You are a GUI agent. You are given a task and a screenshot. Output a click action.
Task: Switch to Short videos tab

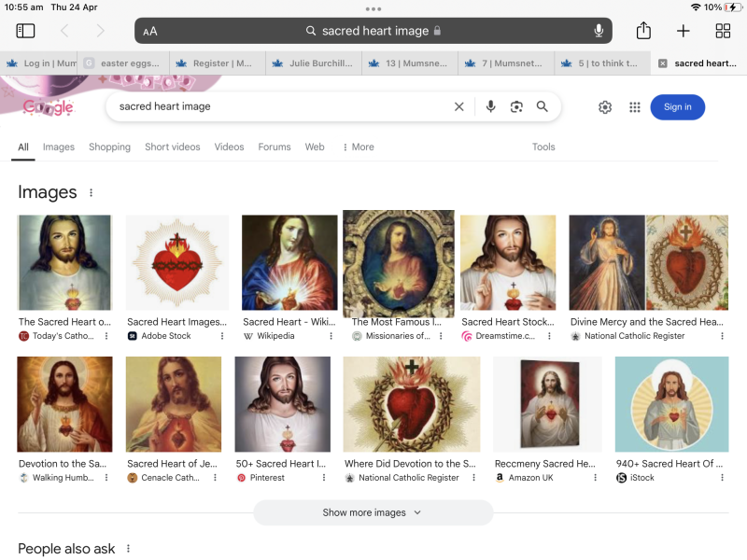point(173,147)
